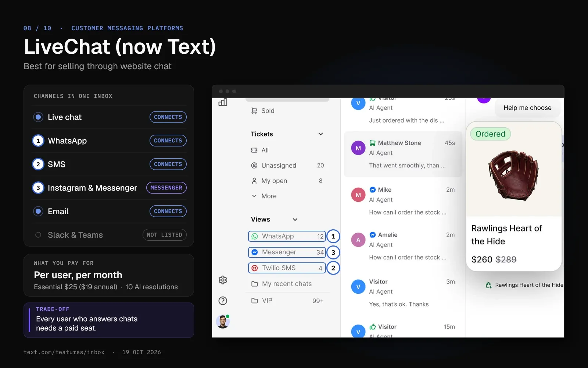Select the Email radio bullet
The width and height of the screenshot is (588, 368).
pyautogui.click(x=38, y=211)
